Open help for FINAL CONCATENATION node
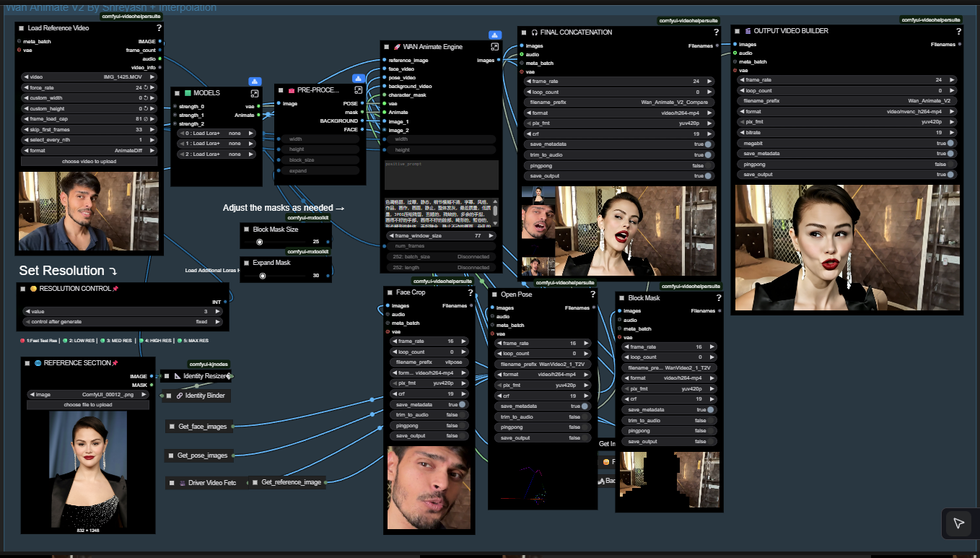The width and height of the screenshot is (980, 558). point(716,32)
